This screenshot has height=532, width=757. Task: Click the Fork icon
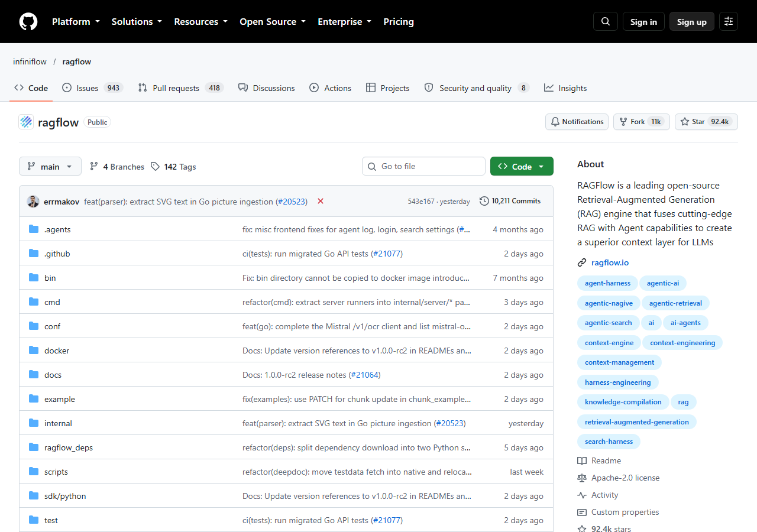pos(623,122)
